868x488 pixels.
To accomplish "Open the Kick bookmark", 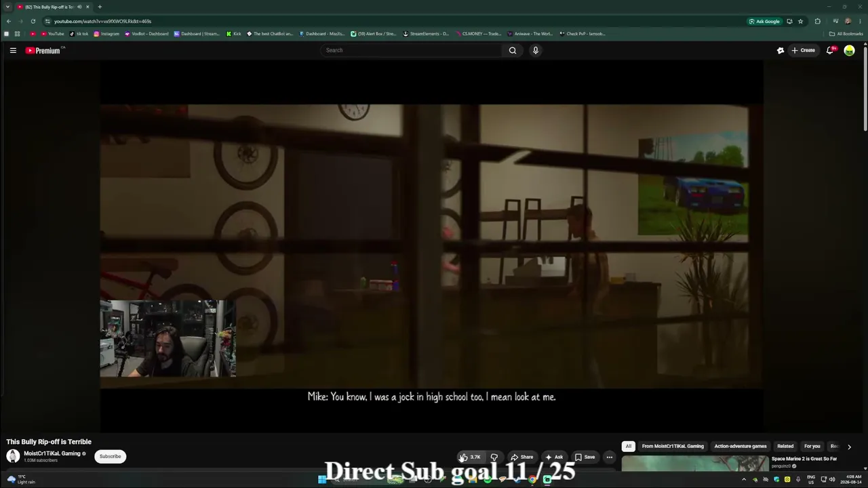I will pyautogui.click(x=234, y=33).
